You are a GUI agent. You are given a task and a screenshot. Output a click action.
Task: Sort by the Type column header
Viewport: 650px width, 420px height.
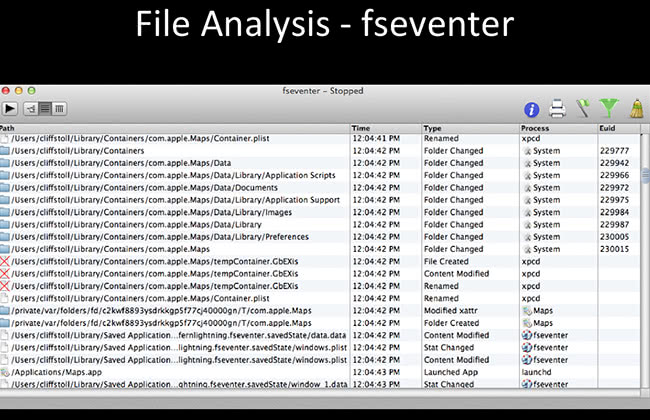click(470, 128)
